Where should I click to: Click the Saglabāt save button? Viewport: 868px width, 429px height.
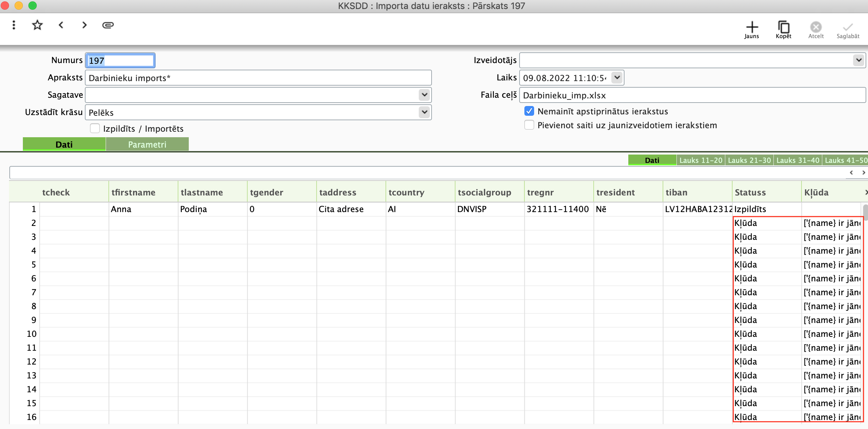tap(848, 29)
